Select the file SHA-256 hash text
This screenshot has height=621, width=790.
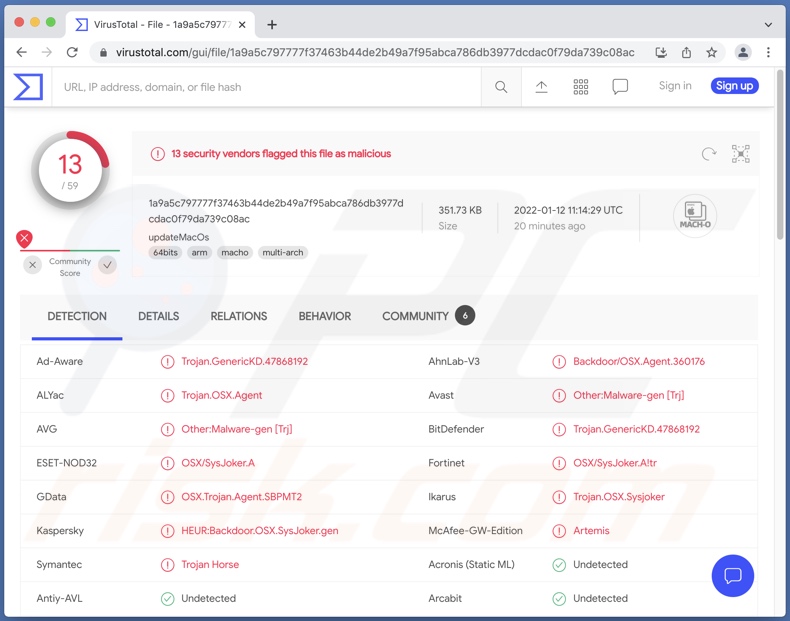276,211
